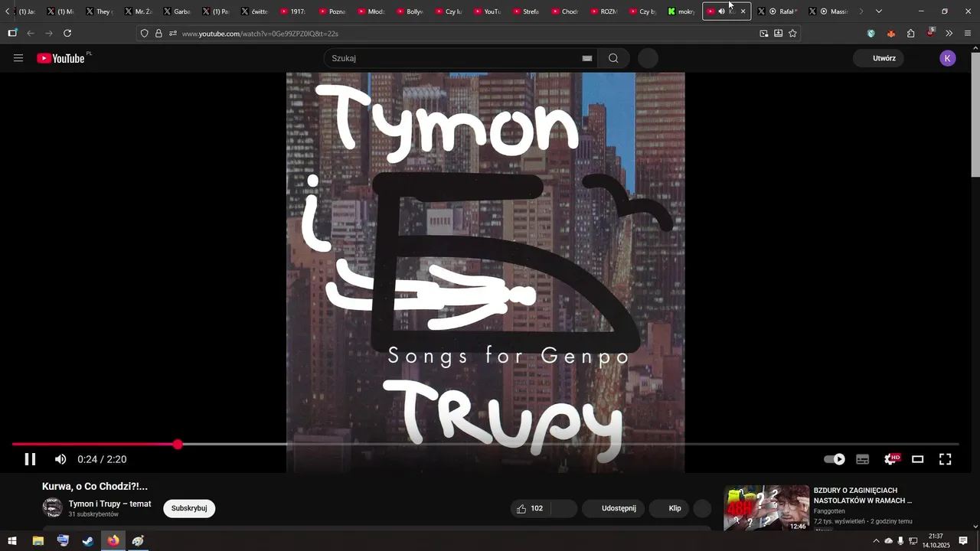
Task: Pause the video playback
Action: [30, 459]
